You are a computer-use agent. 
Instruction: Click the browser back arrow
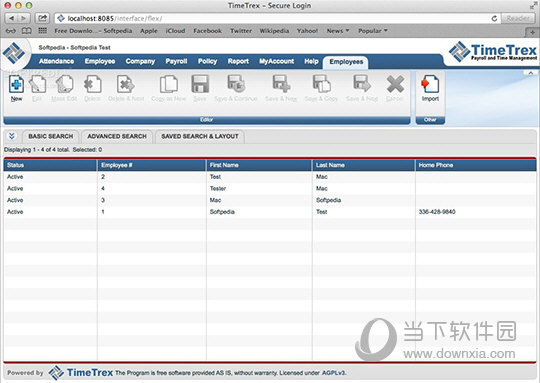point(12,18)
